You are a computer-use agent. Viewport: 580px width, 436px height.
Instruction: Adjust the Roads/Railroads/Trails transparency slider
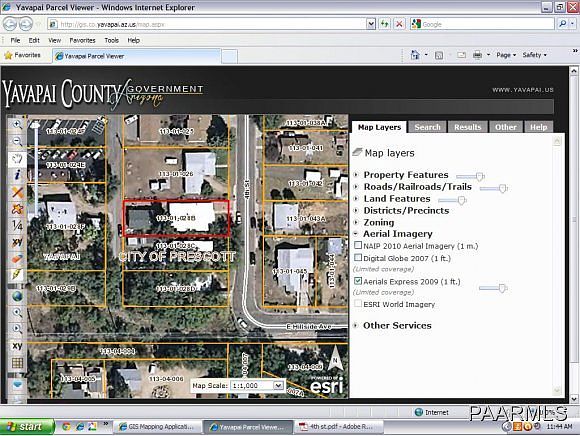502,189
